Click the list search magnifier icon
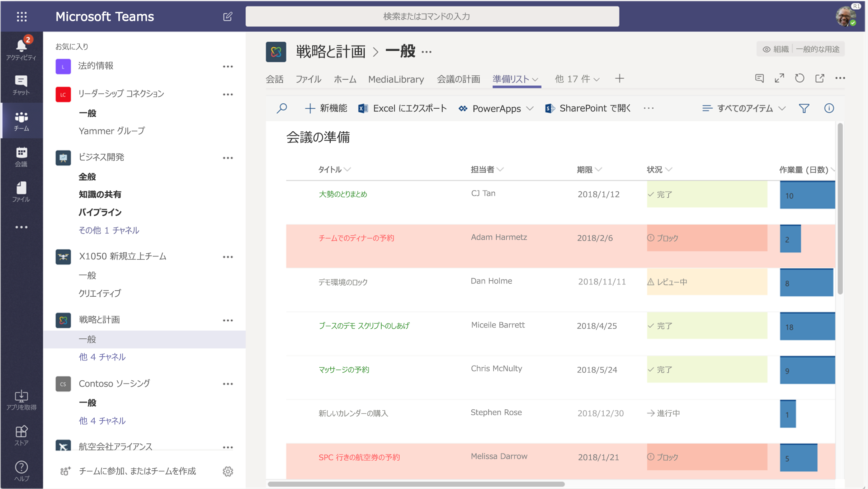 [x=282, y=108]
